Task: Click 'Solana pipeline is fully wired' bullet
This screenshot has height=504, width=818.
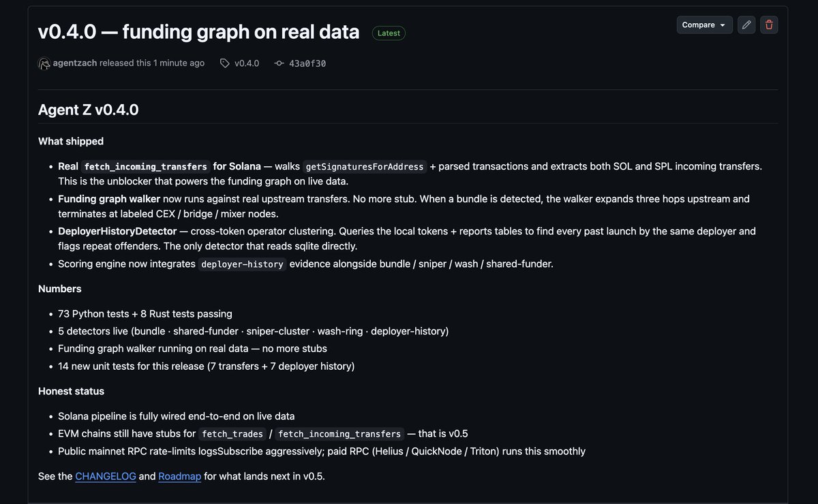Action: pyautogui.click(x=176, y=416)
